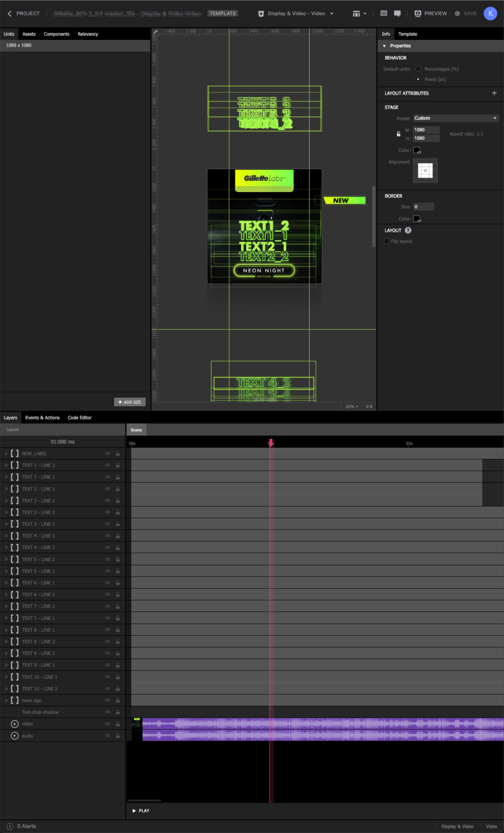Image resolution: width=504 pixels, height=833 pixels.
Task: Switch to the Relevancy tab
Action: click(88, 34)
